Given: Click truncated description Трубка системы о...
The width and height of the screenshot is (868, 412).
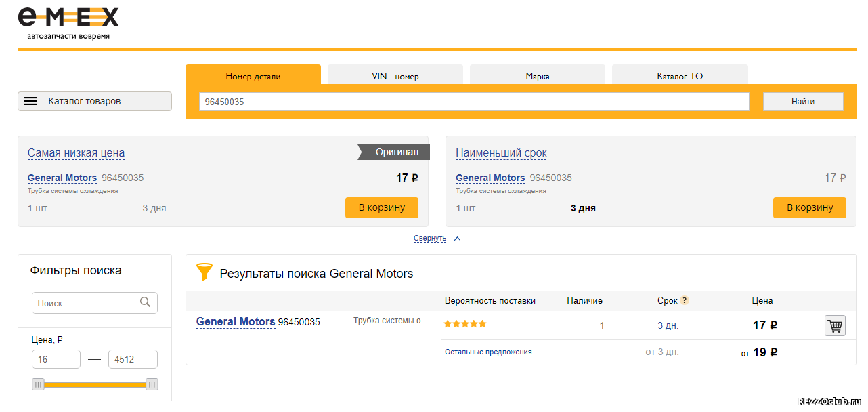Looking at the screenshot, I should tap(391, 321).
